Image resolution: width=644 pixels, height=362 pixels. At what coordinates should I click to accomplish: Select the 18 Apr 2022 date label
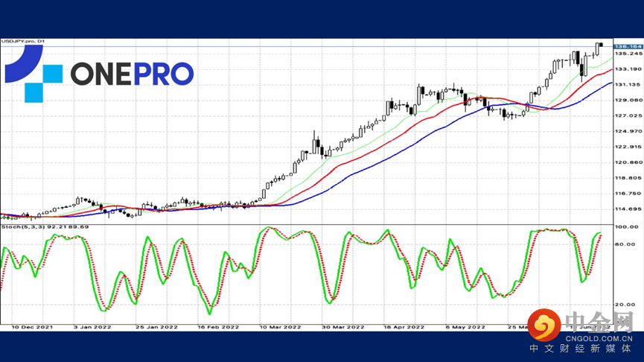click(404, 327)
